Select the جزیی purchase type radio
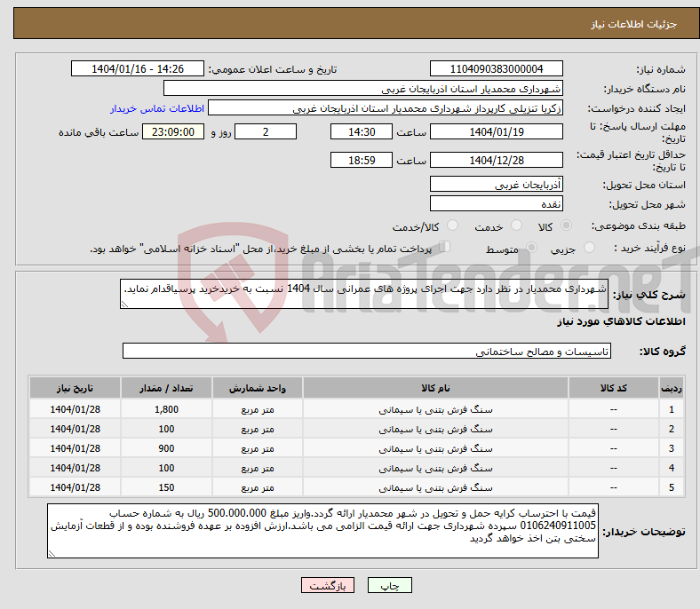Screen dimensions: 700x609 (589, 247)
